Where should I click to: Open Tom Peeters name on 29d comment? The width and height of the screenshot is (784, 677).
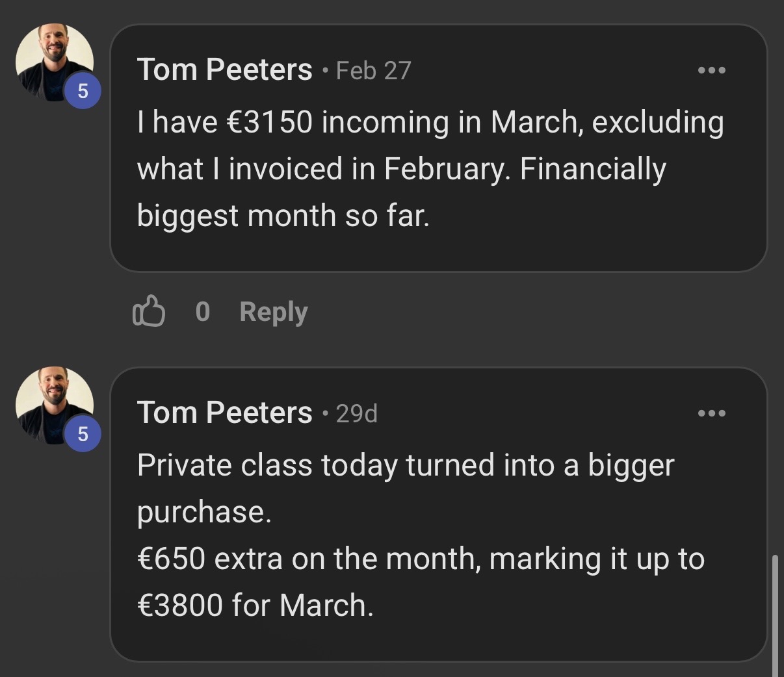click(x=224, y=413)
